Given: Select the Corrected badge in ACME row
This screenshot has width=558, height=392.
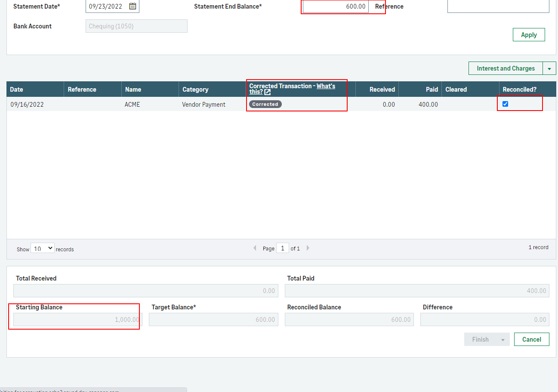Looking at the screenshot, I should [265, 104].
